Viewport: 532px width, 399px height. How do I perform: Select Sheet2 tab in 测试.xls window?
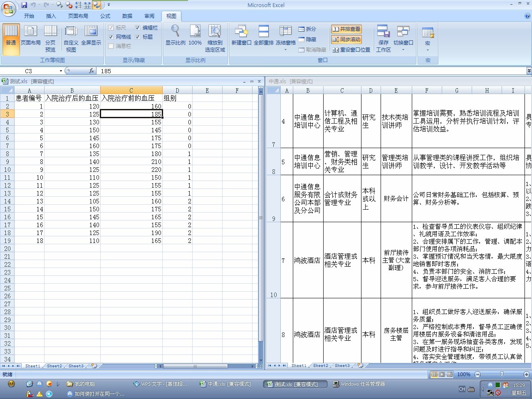click(54, 366)
